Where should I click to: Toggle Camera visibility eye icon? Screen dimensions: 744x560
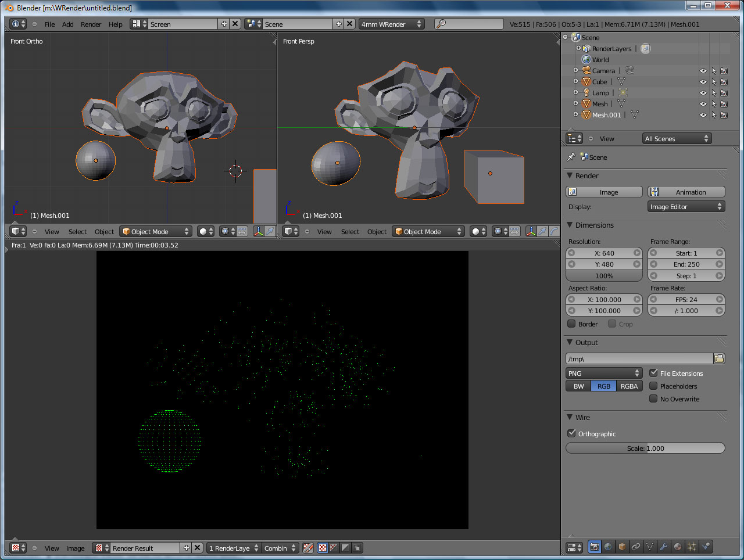point(703,71)
